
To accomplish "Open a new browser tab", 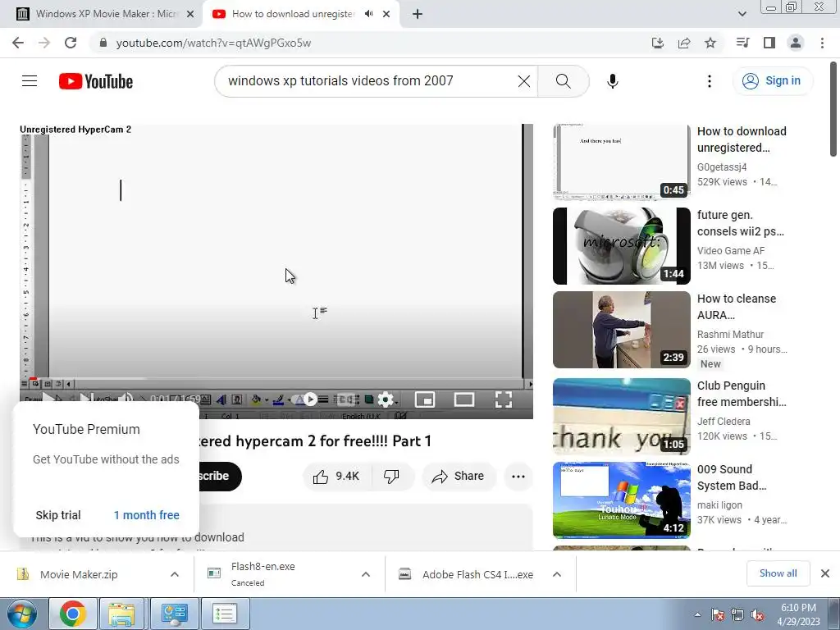I will coord(418,14).
